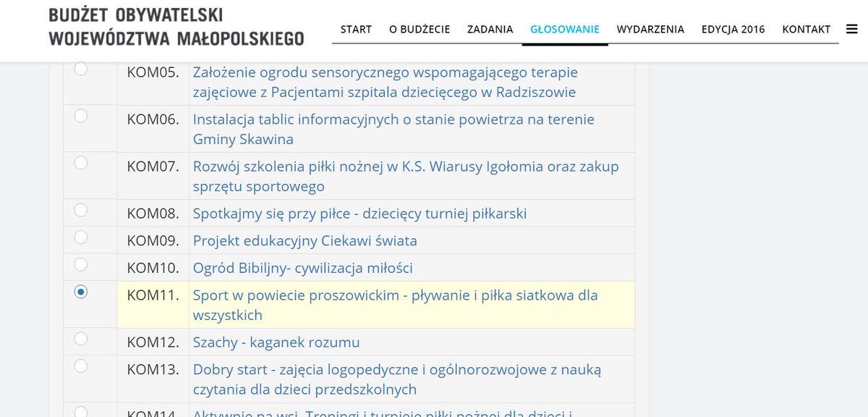This screenshot has height=417, width=868.
Task: Click the KOM10. code cell
Action: pos(153,268)
